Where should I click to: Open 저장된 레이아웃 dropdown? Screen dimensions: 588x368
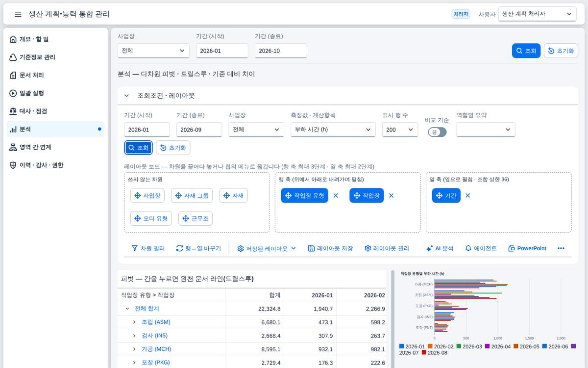267,248
